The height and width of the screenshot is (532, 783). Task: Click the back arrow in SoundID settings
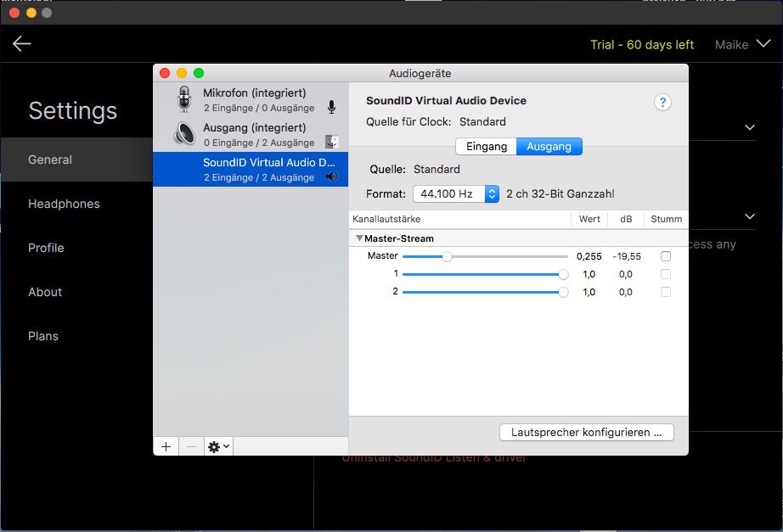click(22, 44)
